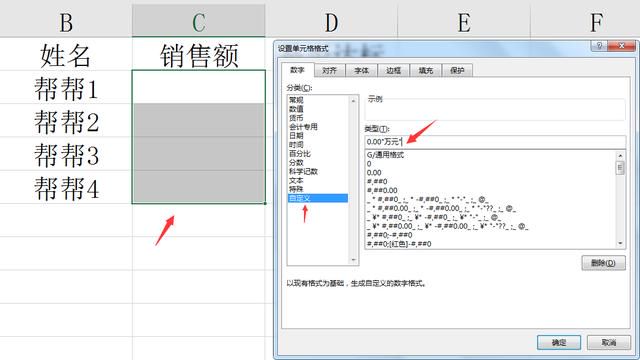The height and width of the screenshot is (360, 640).
Task: Click category list scroll down arrow
Action: tap(353, 260)
